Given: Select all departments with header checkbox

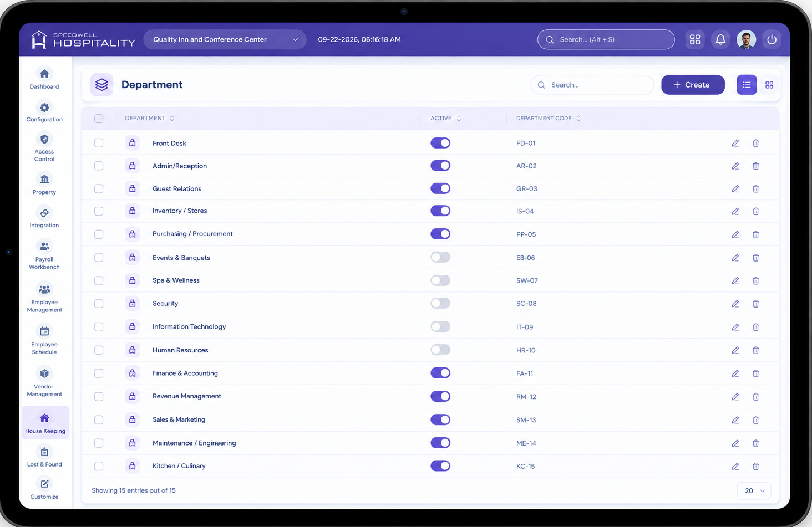Looking at the screenshot, I should 99,119.
